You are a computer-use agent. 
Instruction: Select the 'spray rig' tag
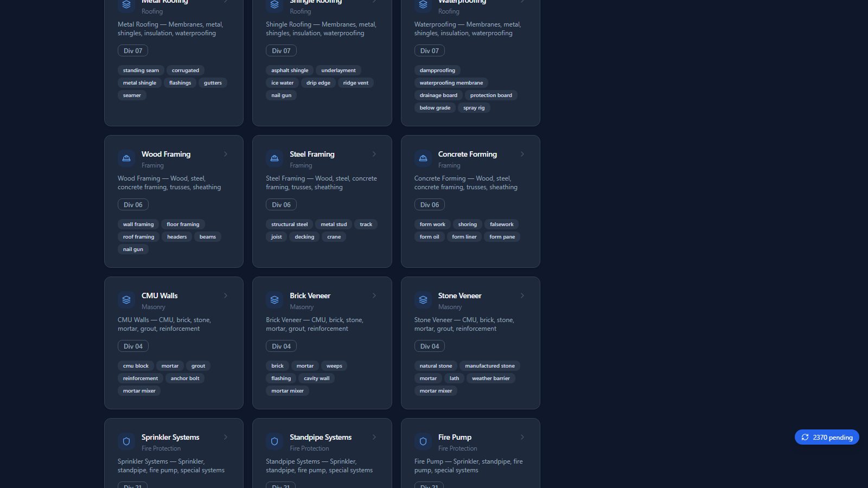click(x=474, y=107)
